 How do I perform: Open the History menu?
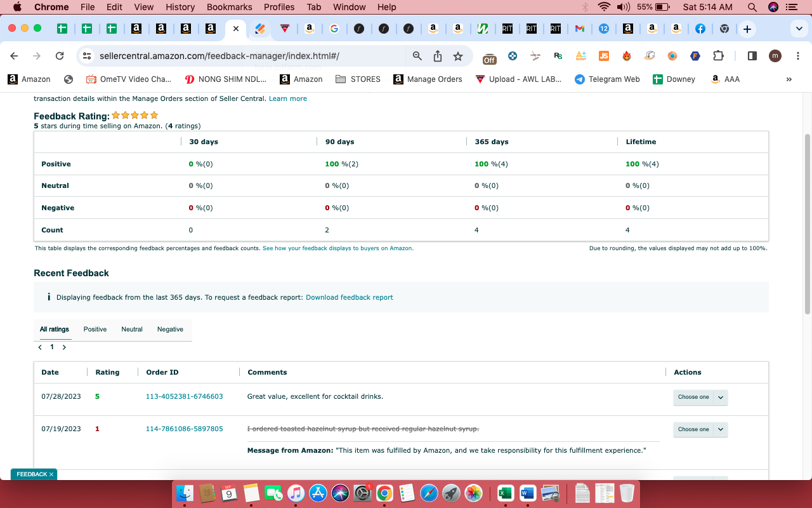pos(180,7)
